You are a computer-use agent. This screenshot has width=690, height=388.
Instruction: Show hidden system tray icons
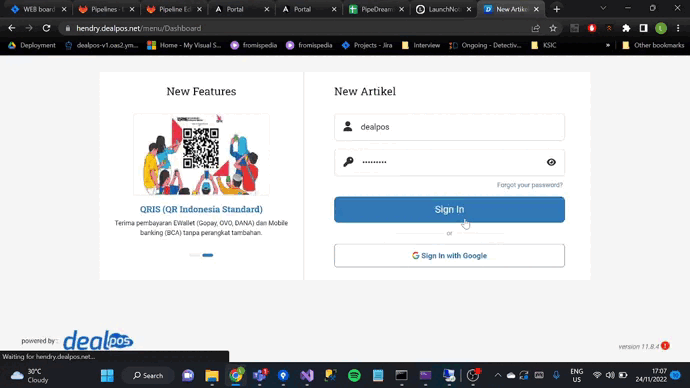point(498,376)
